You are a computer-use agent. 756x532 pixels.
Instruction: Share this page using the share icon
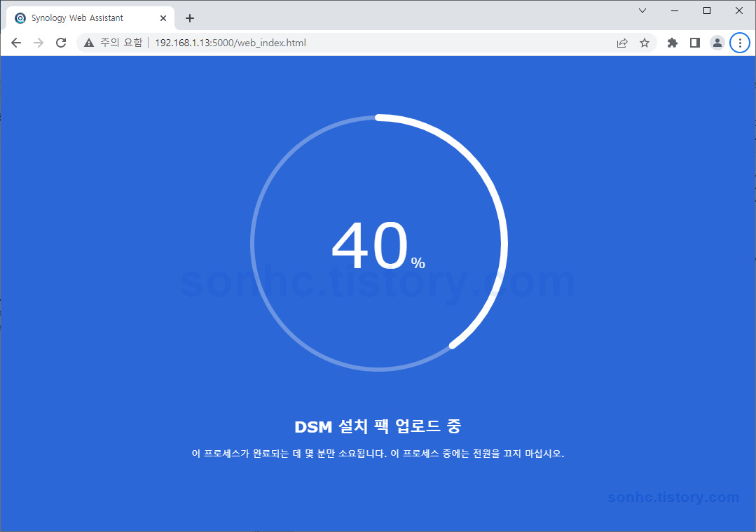point(622,43)
